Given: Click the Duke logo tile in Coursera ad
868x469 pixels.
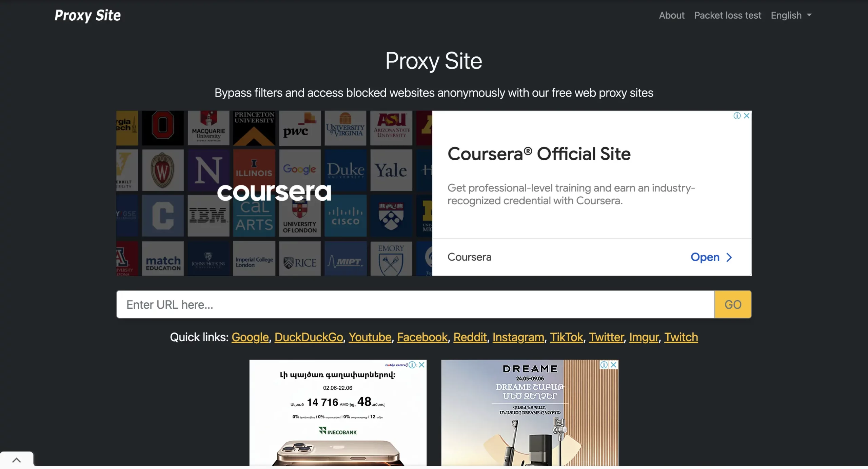Looking at the screenshot, I should [x=345, y=170].
